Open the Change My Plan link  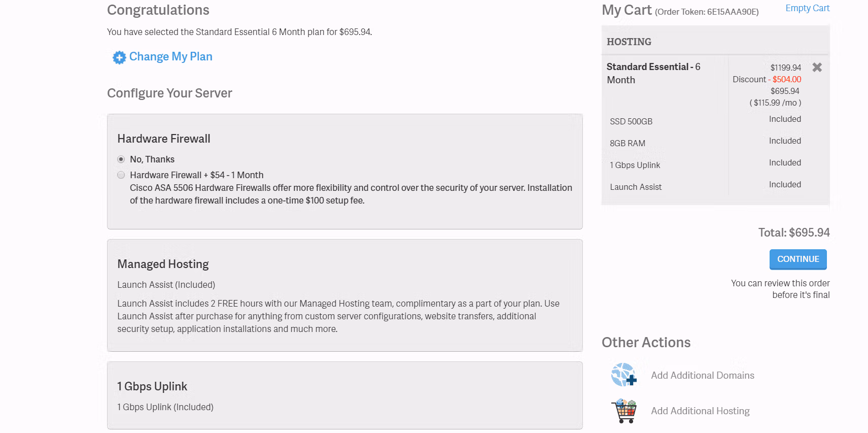(x=170, y=56)
